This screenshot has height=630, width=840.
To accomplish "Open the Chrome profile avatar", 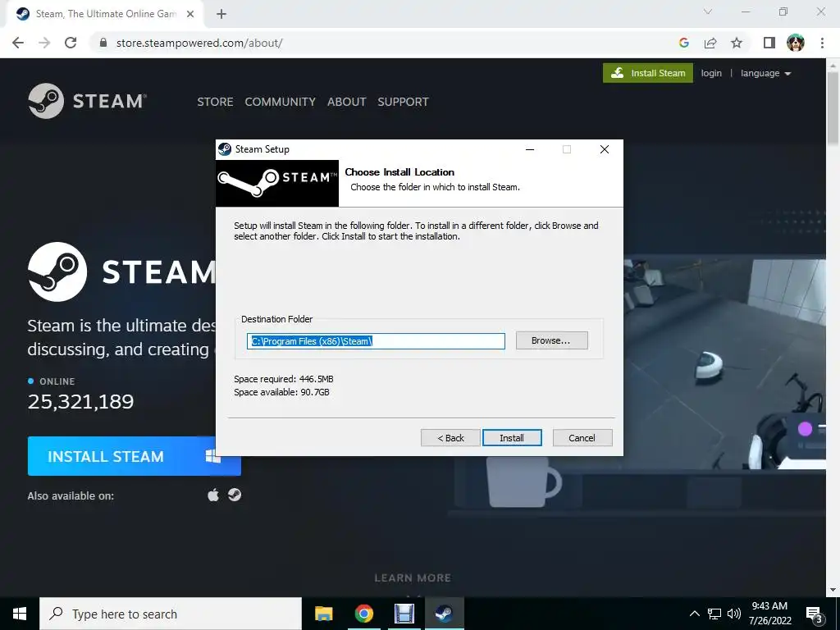I will [796, 43].
